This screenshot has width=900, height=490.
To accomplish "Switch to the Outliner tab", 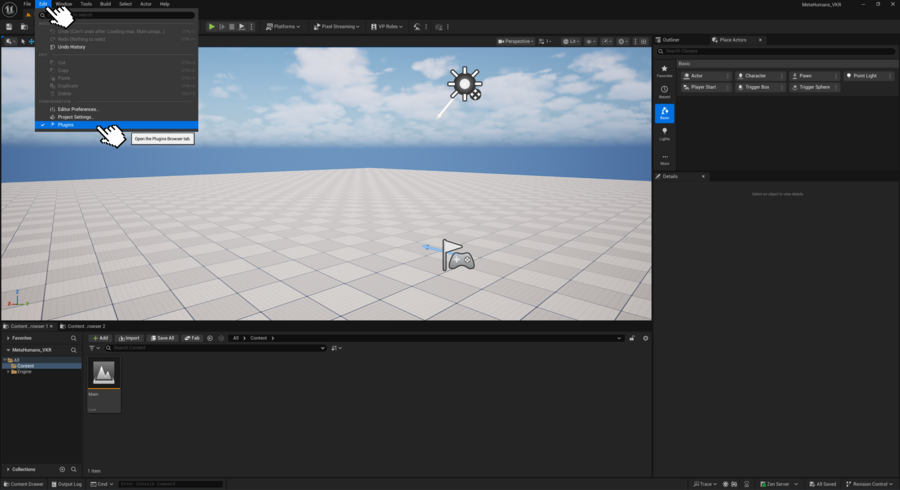I will [x=671, y=40].
